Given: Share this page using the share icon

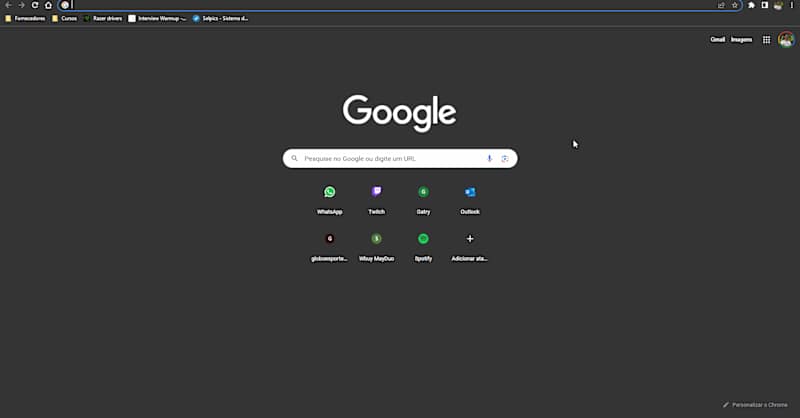Looking at the screenshot, I should pos(721,5).
